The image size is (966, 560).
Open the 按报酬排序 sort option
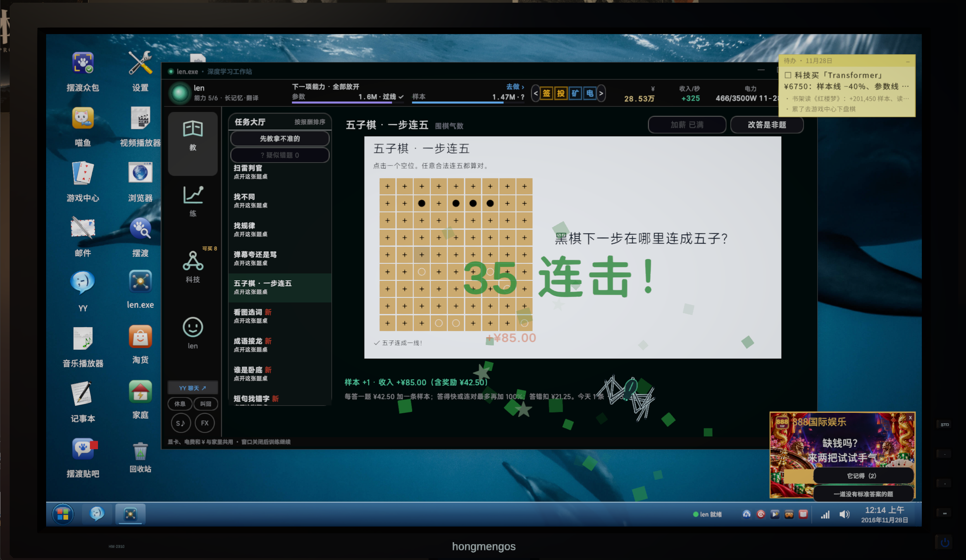coord(310,122)
